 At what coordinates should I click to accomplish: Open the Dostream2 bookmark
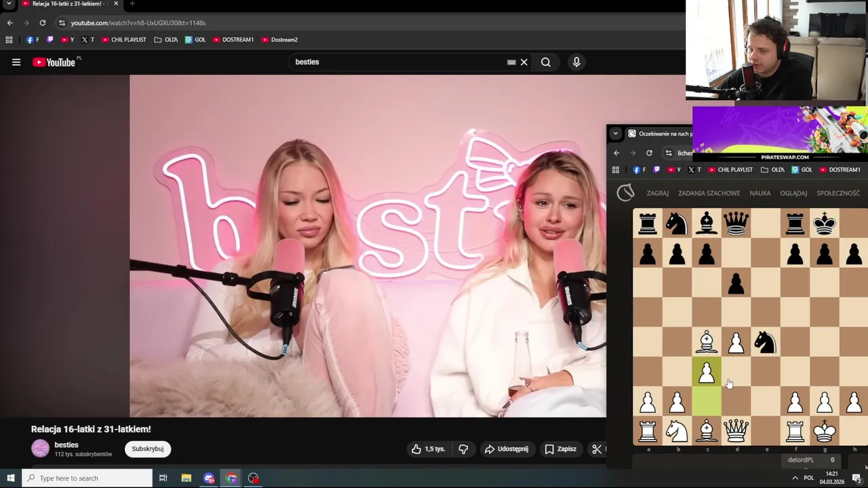[279, 40]
